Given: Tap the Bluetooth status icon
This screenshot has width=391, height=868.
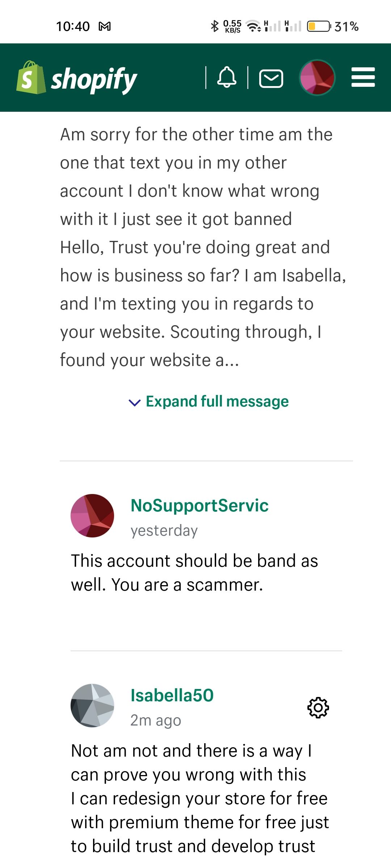Looking at the screenshot, I should (215, 26).
